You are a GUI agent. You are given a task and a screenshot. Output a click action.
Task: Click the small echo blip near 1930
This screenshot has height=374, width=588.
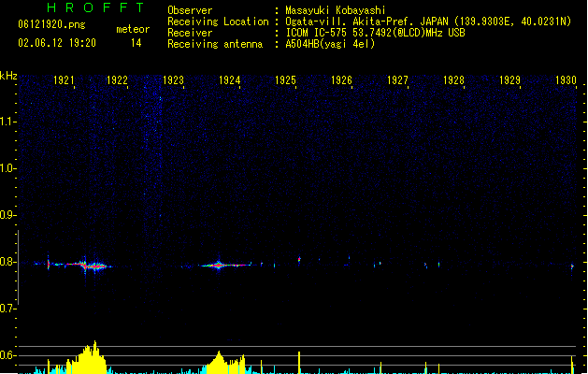tap(572, 266)
